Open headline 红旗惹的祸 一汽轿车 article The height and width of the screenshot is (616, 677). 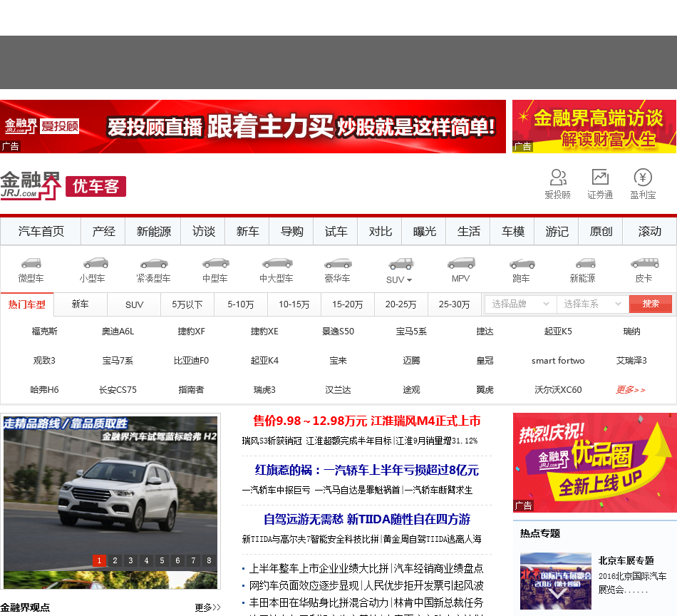[x=366, y=470]
